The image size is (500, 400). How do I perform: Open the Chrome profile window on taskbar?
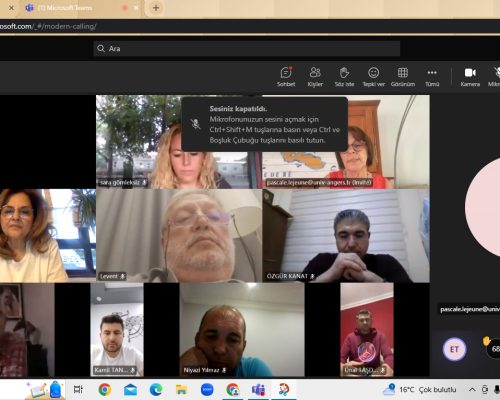[233, 389]
